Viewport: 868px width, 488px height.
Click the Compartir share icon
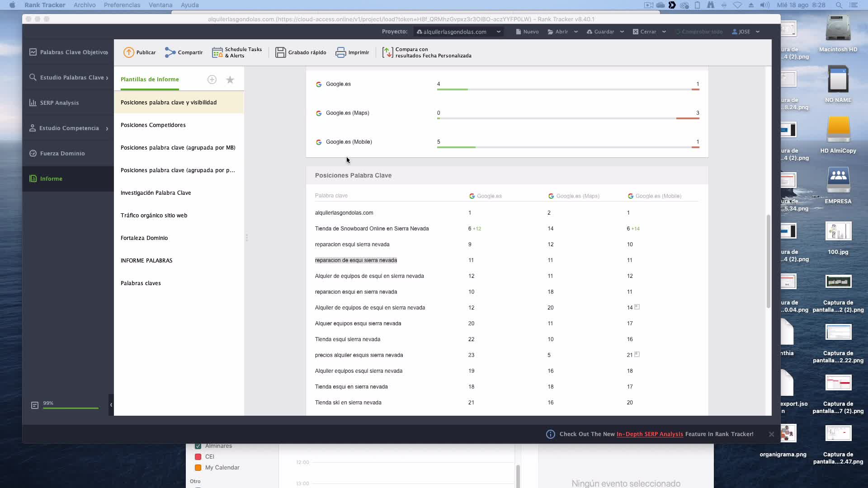170,52
